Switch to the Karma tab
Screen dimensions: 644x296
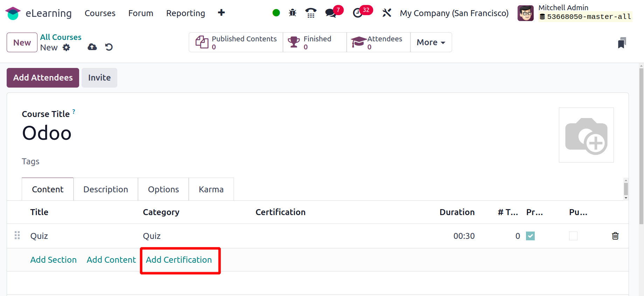[211, 189]
